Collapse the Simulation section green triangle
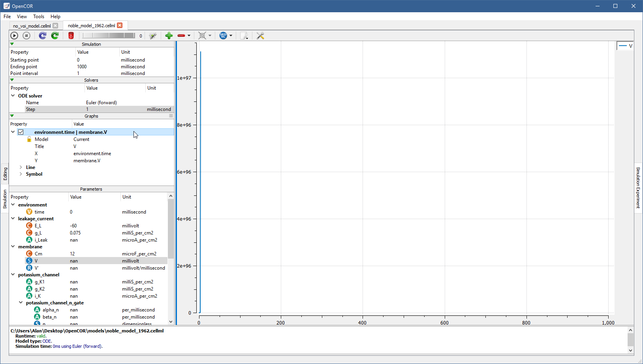The height and width of the screenshot is (364, 643). click(x=12, y=44)
